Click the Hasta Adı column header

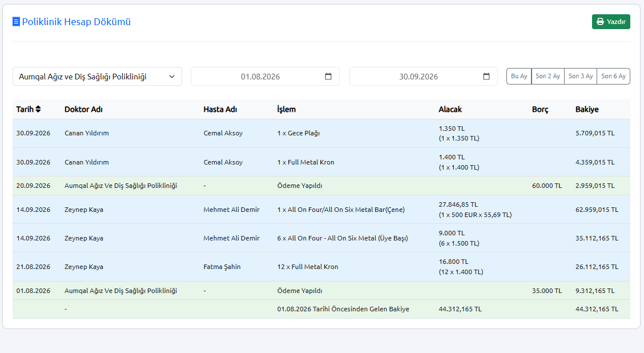click(220, 109)
